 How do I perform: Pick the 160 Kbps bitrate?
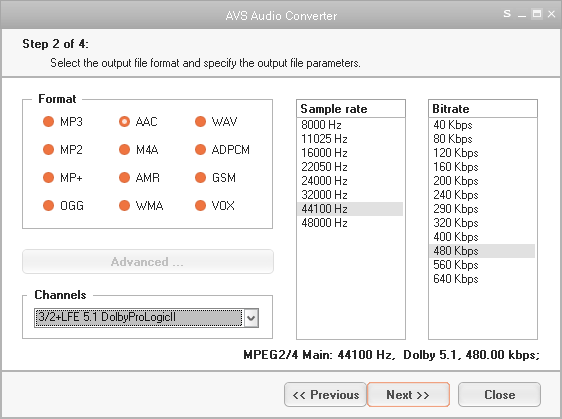482,167
